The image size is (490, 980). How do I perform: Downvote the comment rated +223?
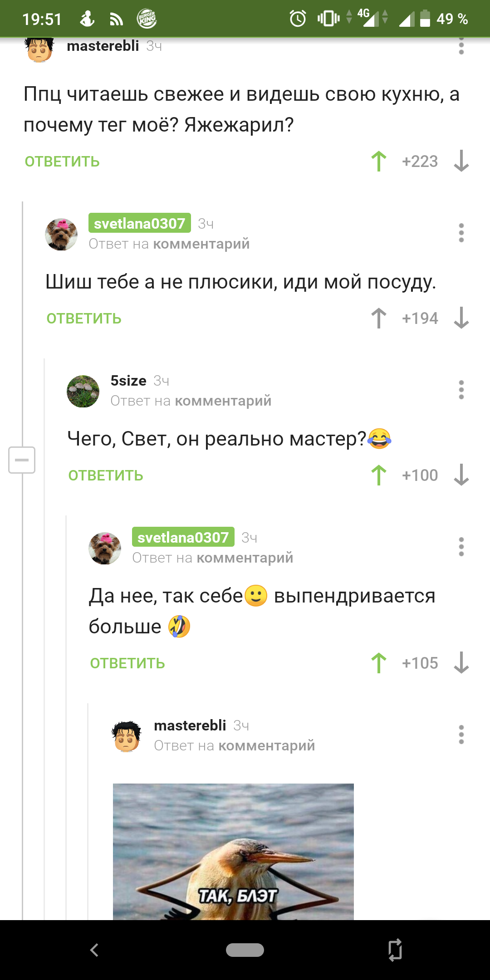tap(461, 161)
